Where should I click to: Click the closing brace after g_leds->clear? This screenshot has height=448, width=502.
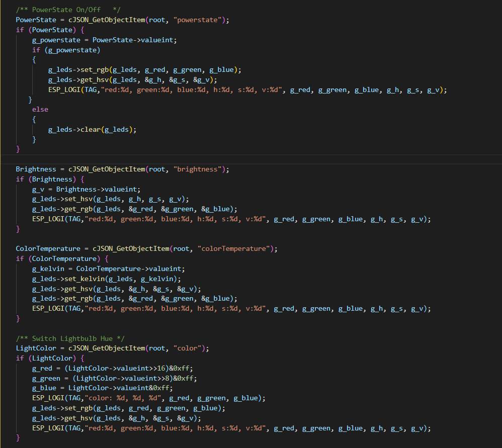point(34,139)
